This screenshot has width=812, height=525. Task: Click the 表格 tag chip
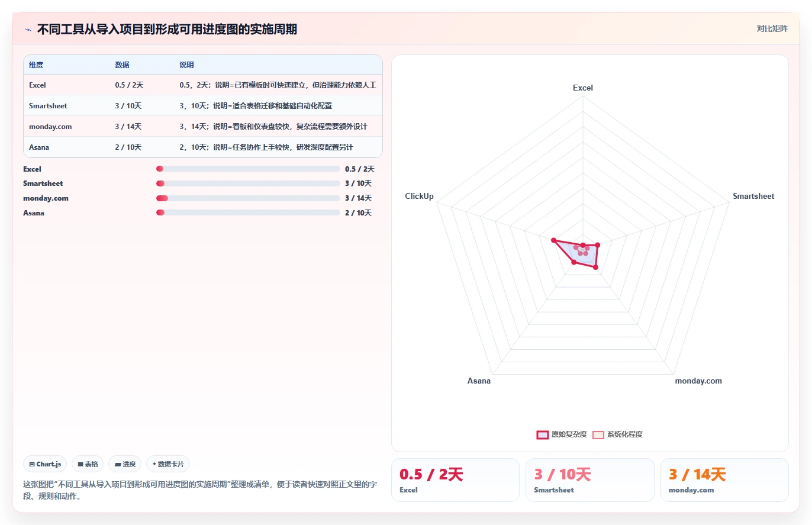[x=88, y=464]
